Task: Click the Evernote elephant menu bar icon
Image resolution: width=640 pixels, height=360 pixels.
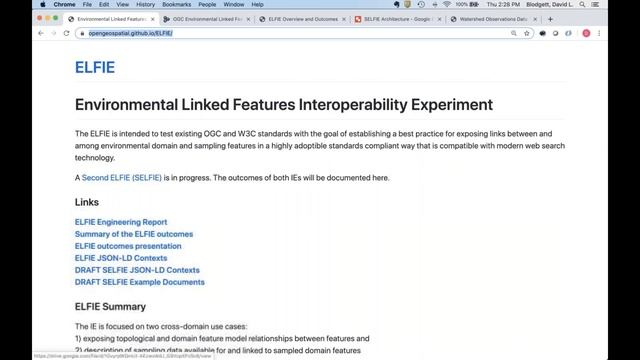Action: pos(396,4)
